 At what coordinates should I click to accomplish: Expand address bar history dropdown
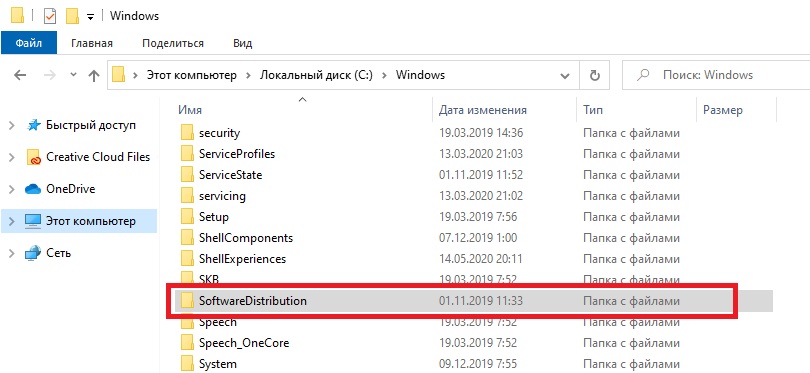point(565,76)
